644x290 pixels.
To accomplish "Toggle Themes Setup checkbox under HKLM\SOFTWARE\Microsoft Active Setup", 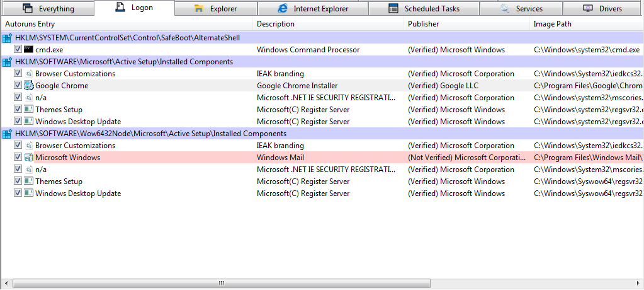I will pyautogui.click(x=18, y=109).
